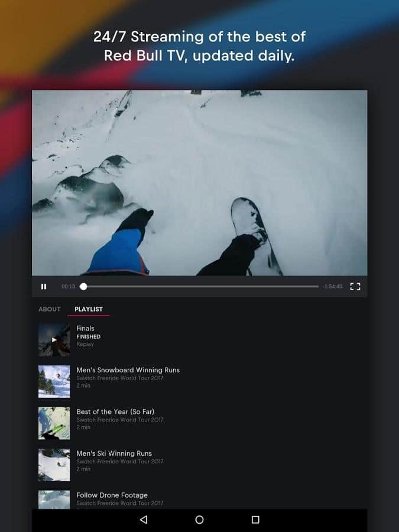This screenshot has width=399, height=532.
Task: Switch to the About tab
Action: coord(50,309)
